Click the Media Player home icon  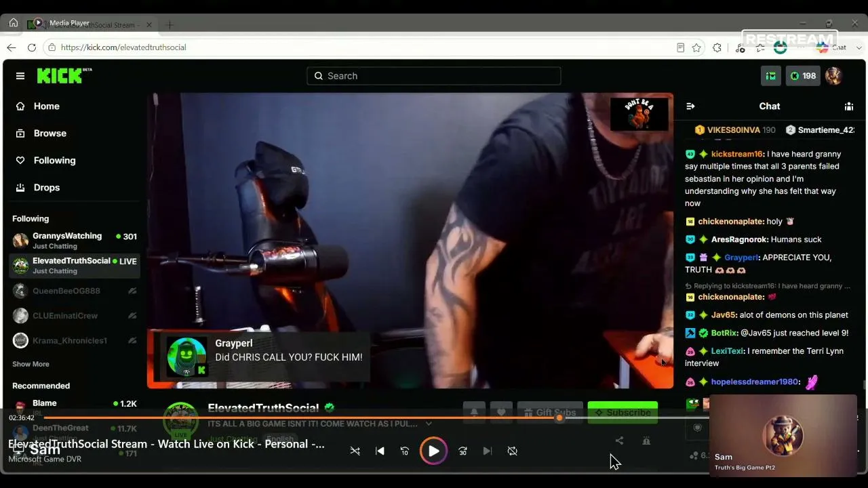tap(13, 22)
